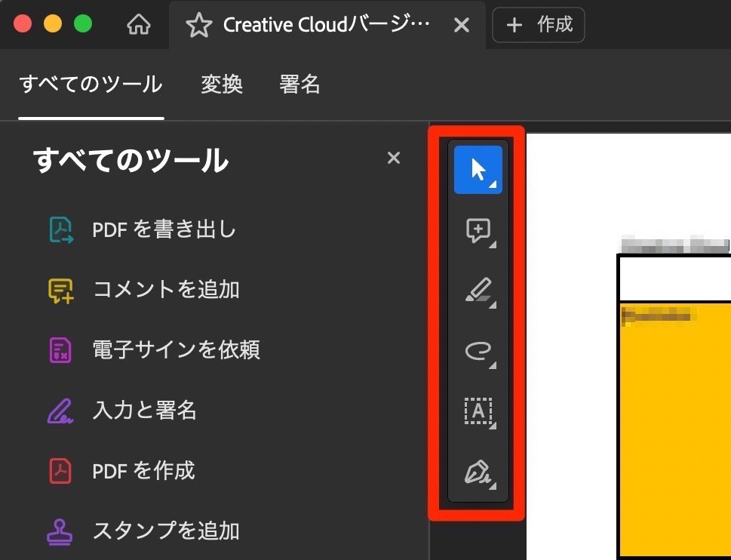Switch to the 変換 tab
Image resolution: width=731 pixels, height=560 pixels.
(221, 85)
